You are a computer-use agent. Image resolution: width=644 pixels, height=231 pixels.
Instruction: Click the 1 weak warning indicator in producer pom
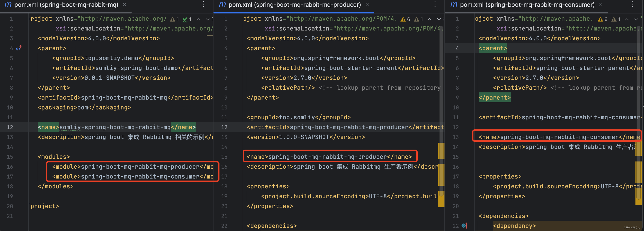coord(418,19)
